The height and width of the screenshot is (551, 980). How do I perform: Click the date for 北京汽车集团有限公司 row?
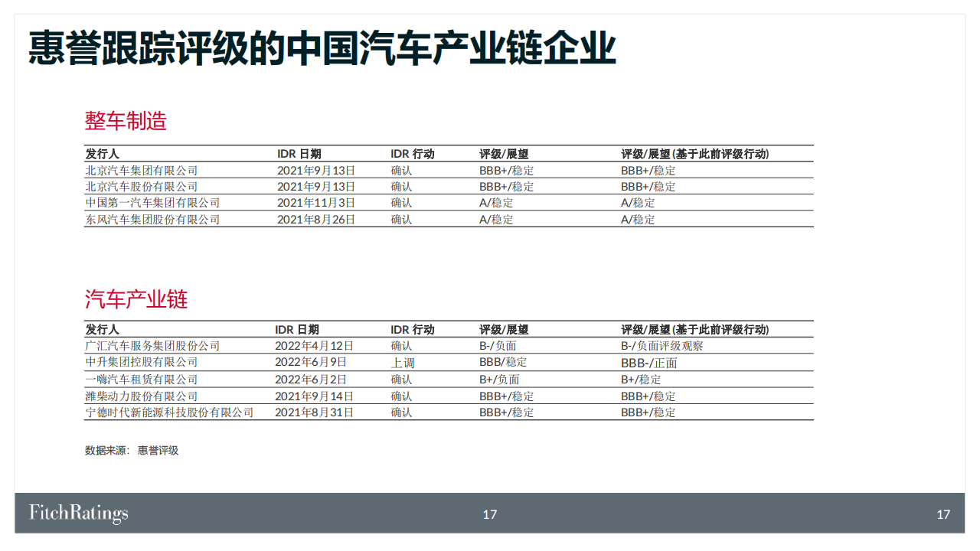coord(316,171)
